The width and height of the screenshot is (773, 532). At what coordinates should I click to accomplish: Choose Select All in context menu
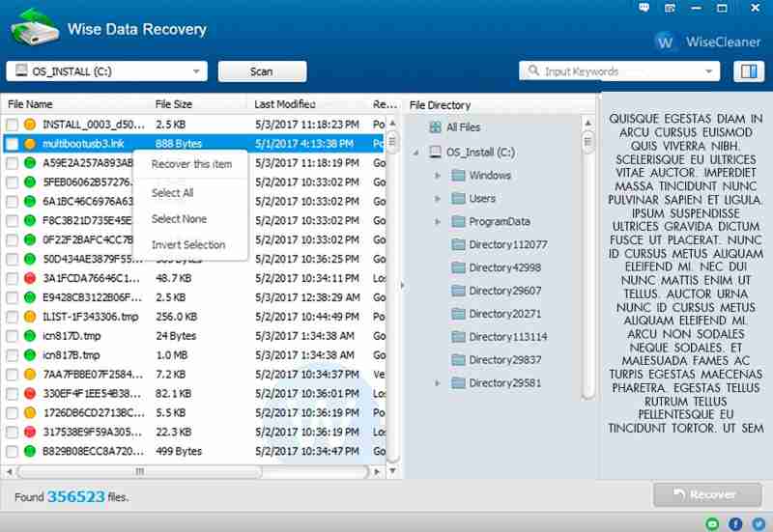(172, 193)
